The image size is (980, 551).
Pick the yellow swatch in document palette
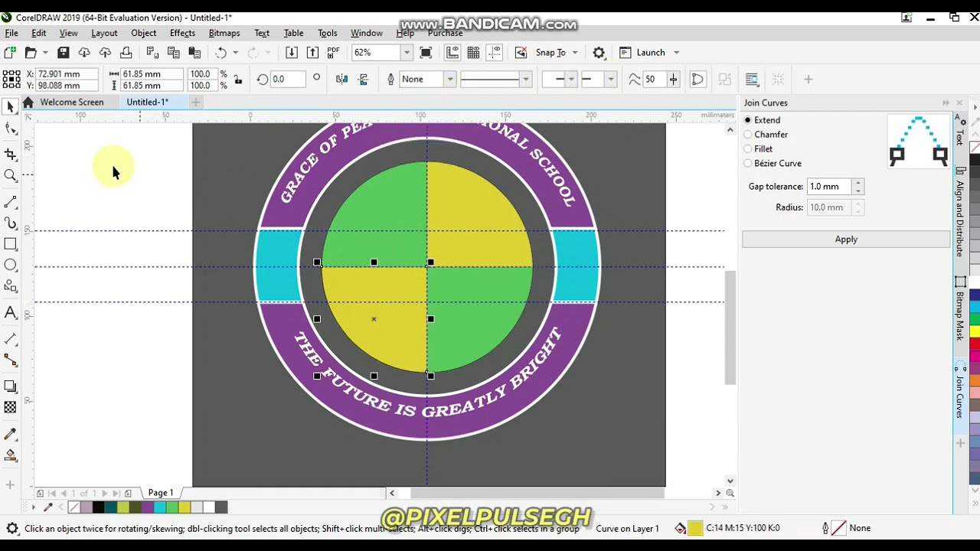(x=185, y=507)
